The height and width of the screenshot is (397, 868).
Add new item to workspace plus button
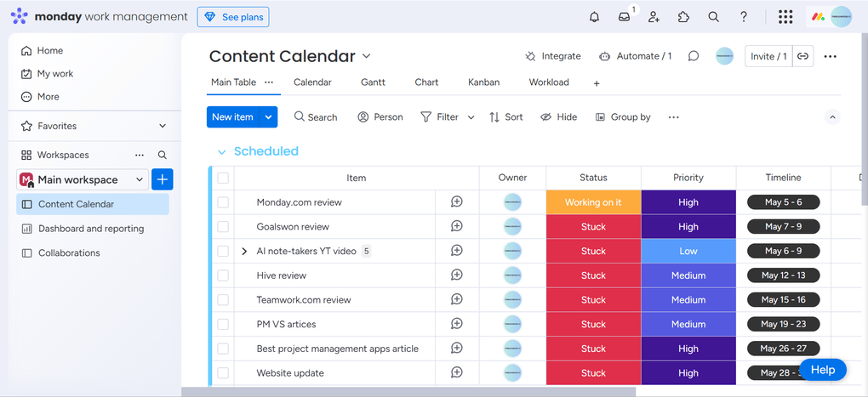(163, 179)
